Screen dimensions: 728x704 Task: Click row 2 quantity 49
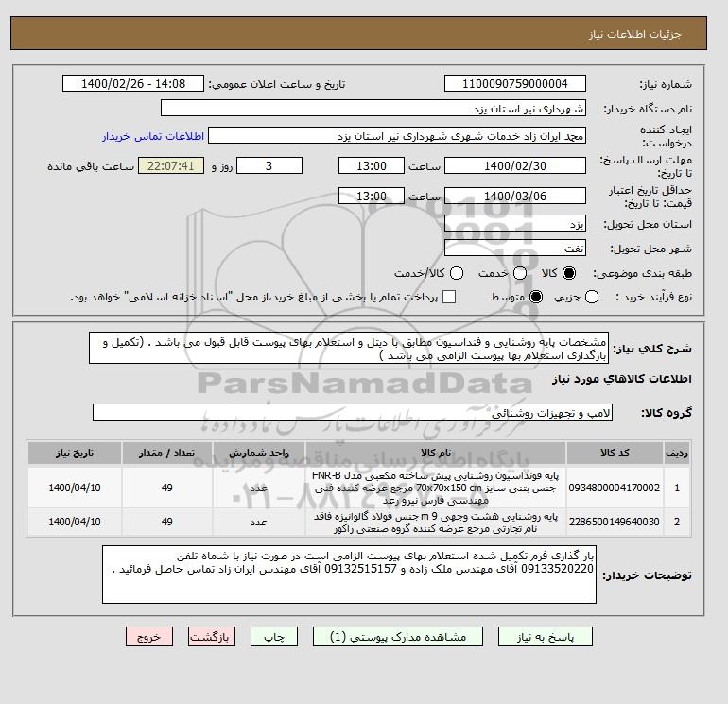pos(167,522)
